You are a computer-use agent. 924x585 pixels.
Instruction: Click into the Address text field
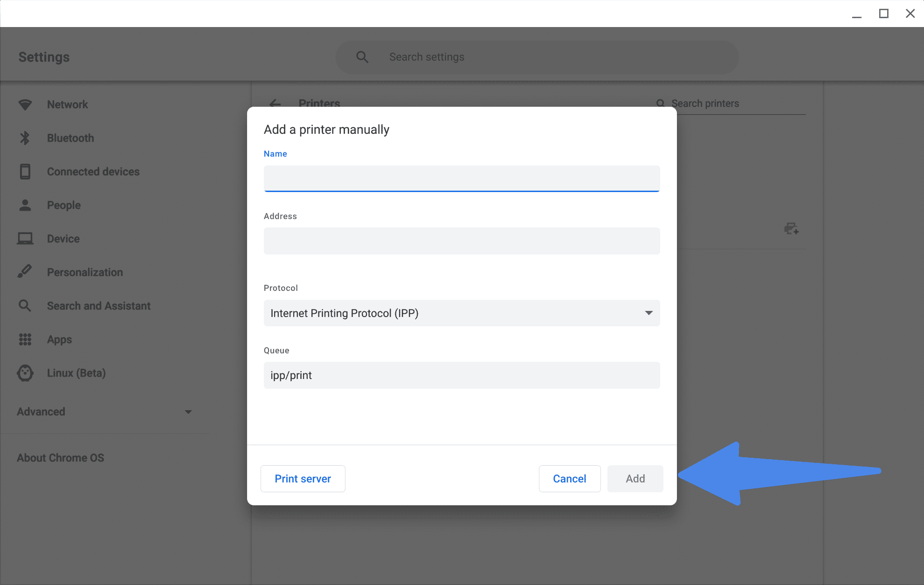[462, 241]
